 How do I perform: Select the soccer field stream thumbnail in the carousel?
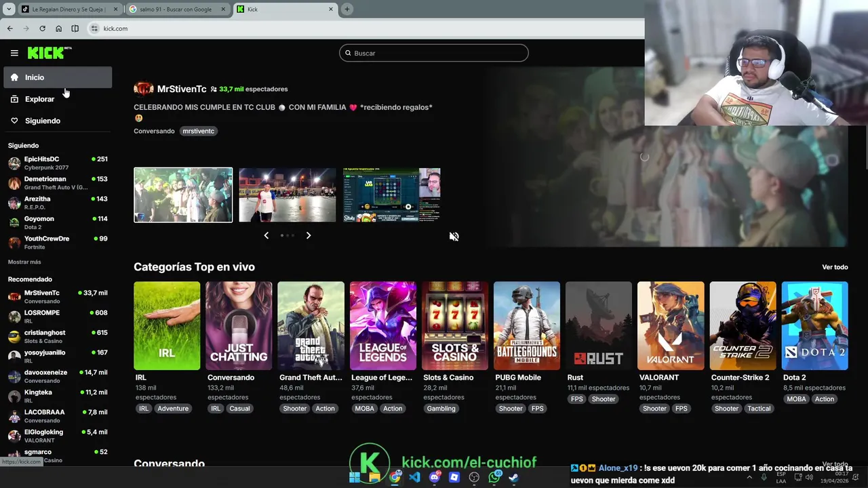tap(288, 195)
